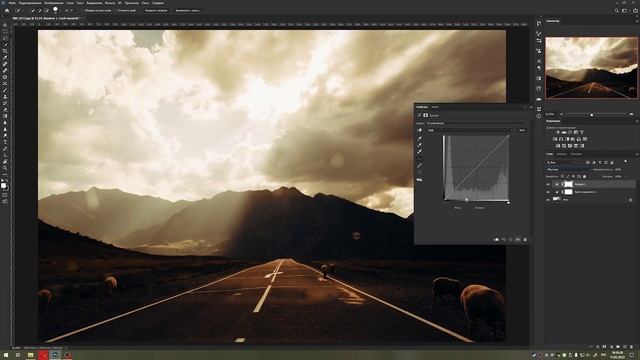Select the Crop tool
Screen dimensions: 640x360
click(5, 51)
